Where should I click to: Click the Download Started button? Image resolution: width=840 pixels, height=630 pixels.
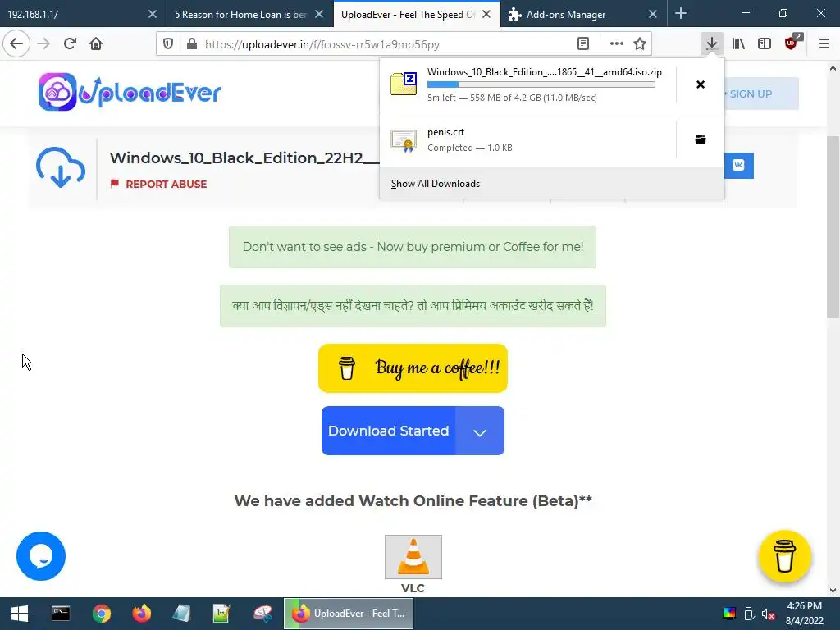pyautogui.click(x=388, y=431)
